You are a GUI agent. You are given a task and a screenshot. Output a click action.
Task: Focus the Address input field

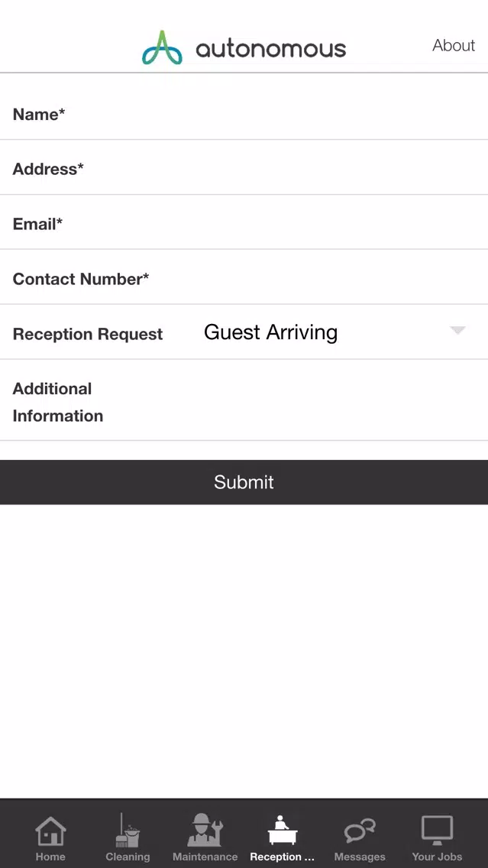coord(244,168)
